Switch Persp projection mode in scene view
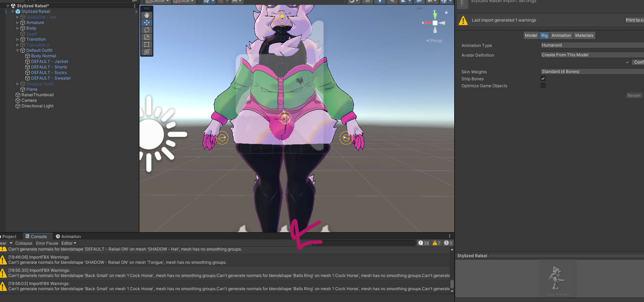 tap(434, 41)
